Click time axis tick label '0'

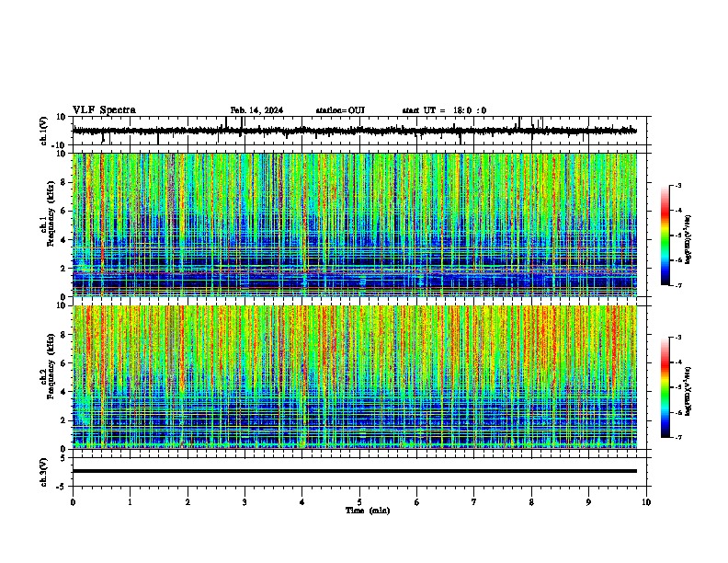73,502
